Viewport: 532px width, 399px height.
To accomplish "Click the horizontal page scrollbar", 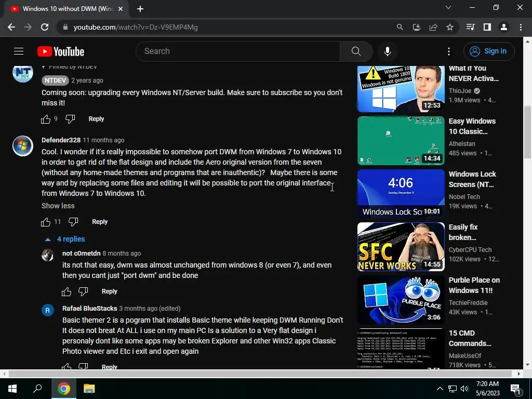I will pyautogui.click(x=260, y=374).
